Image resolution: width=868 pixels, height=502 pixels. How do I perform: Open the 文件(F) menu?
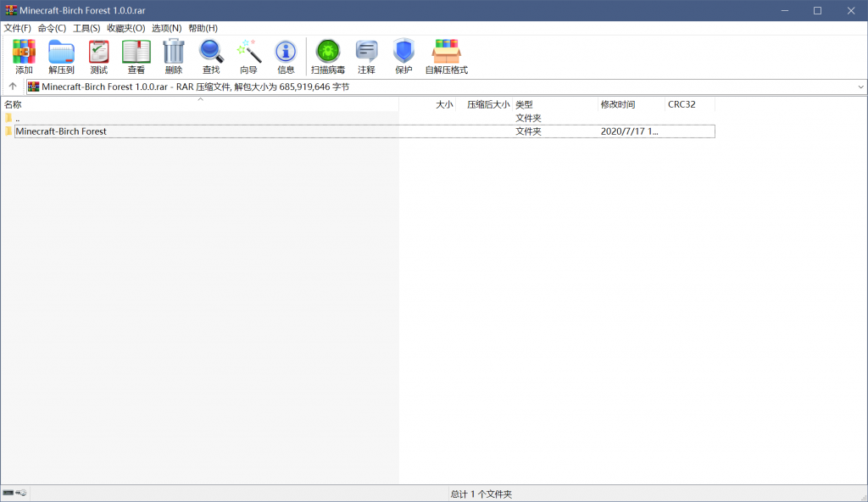point(18,28)
